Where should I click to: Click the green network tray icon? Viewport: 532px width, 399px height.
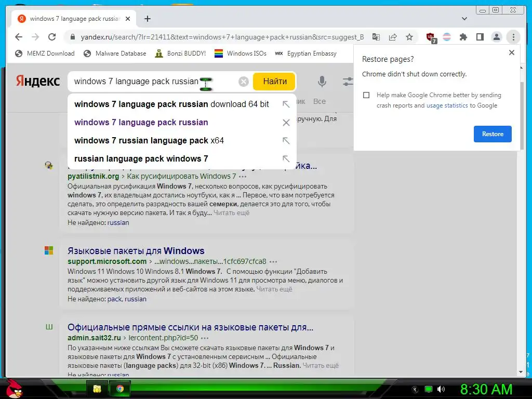[429, 389]
